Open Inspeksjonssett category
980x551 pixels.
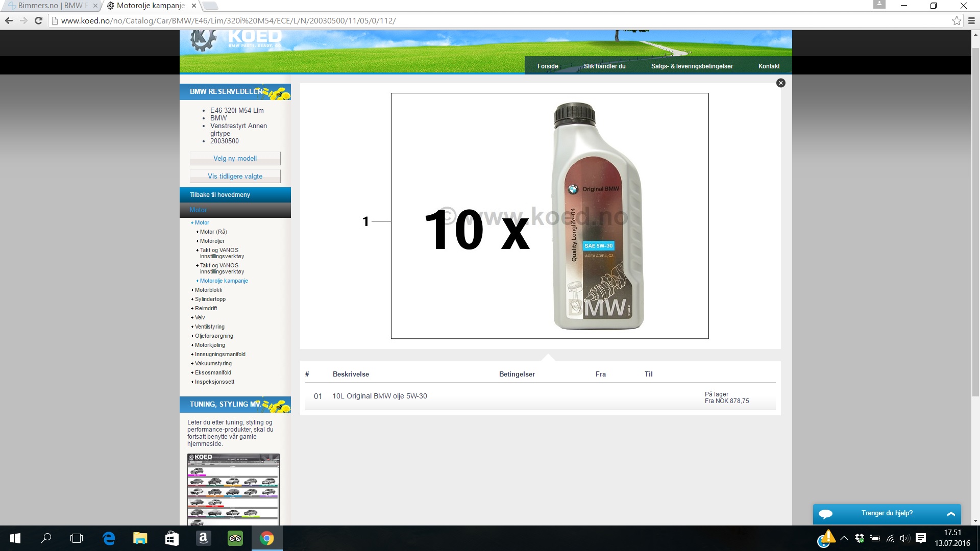tap(214, 382)
